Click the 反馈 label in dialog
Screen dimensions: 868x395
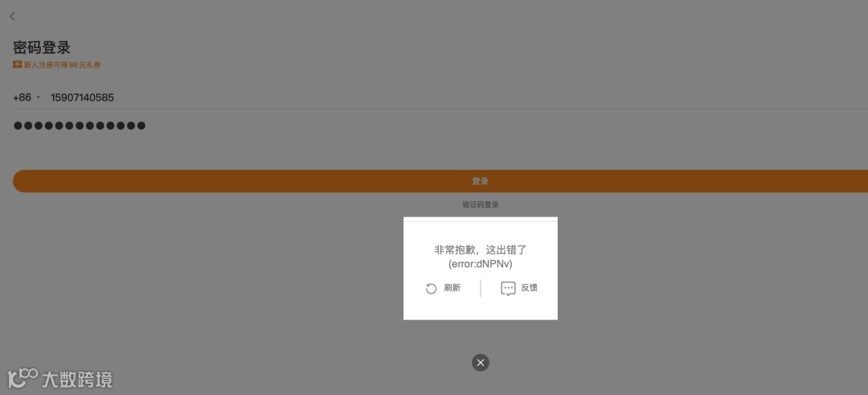pos(529,288)
